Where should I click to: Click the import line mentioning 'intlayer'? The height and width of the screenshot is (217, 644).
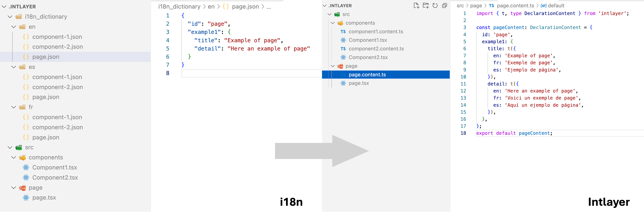pos(553,13)
